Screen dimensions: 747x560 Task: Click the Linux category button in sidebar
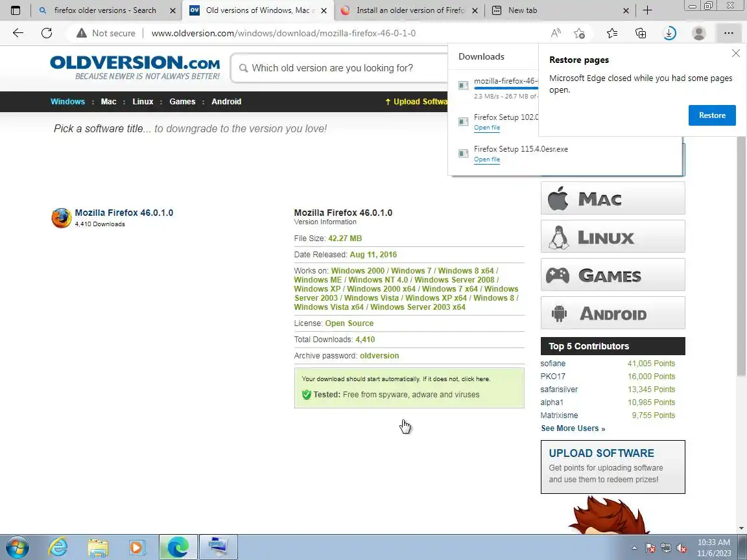(x=613, y=236)
